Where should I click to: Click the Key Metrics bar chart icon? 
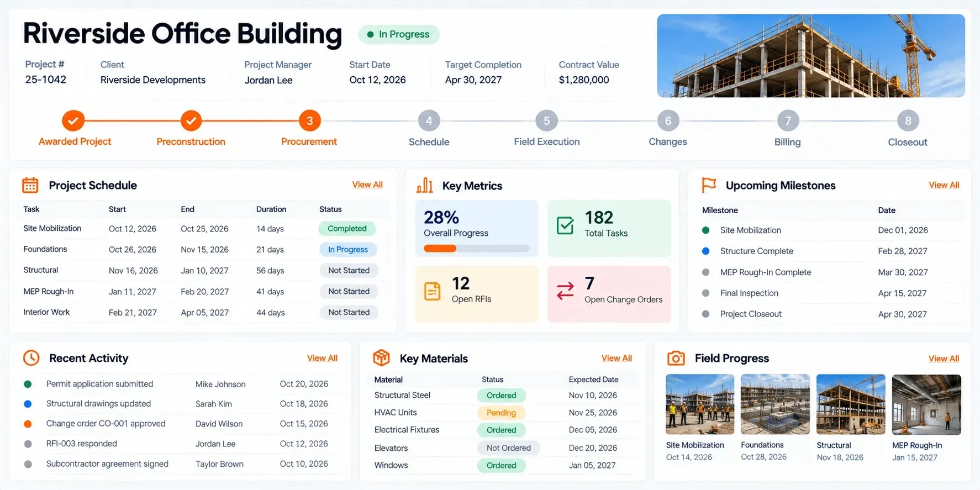[x=424, y=185]
